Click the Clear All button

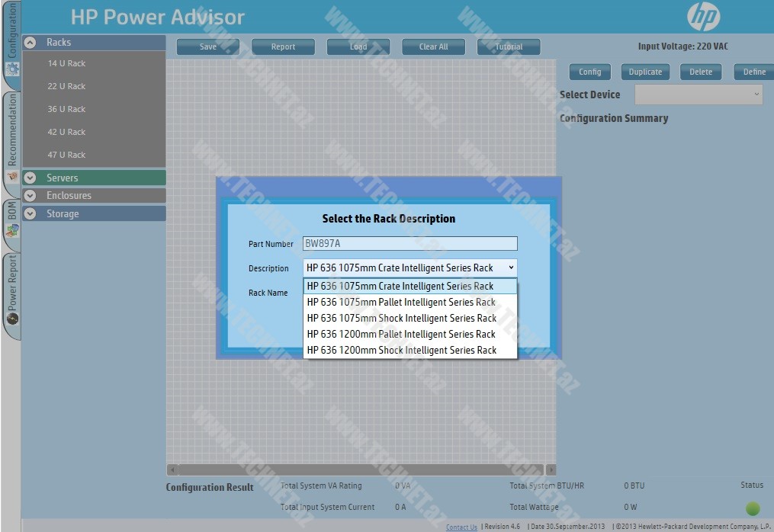[433, 47]
